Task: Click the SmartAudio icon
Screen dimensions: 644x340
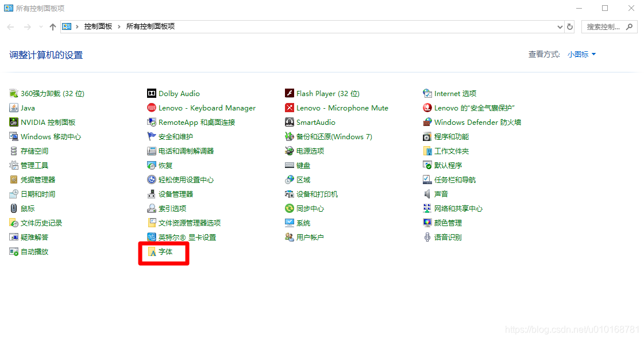Action: coord(290,122)
